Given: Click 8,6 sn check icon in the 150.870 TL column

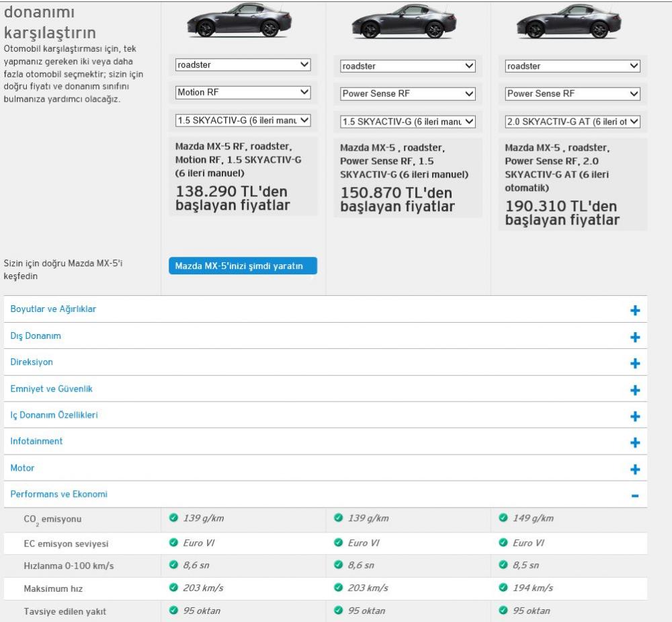Looking at the screenshot, I should pos(338,565).
